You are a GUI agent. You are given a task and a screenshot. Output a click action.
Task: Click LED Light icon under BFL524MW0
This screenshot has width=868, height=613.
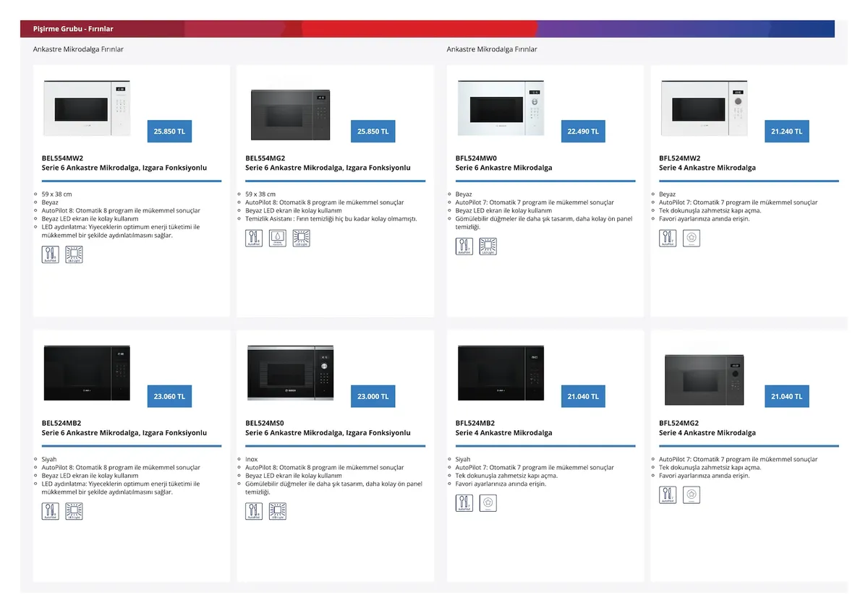pyautogui.click(x=488, y=247)
